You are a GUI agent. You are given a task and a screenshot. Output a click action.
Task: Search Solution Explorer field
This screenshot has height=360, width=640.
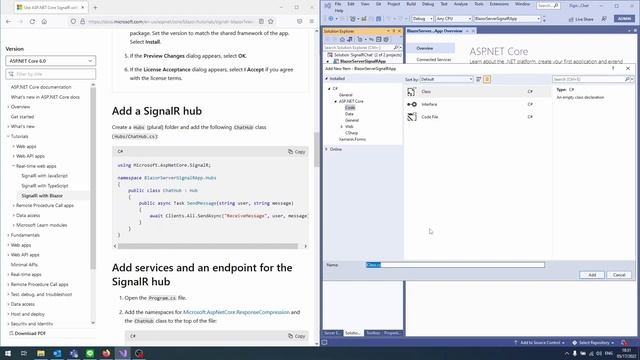point(359,48)
